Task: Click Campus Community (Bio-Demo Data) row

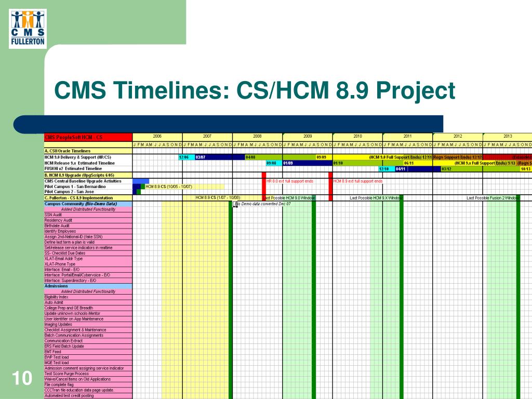Action: pos(88,204)
